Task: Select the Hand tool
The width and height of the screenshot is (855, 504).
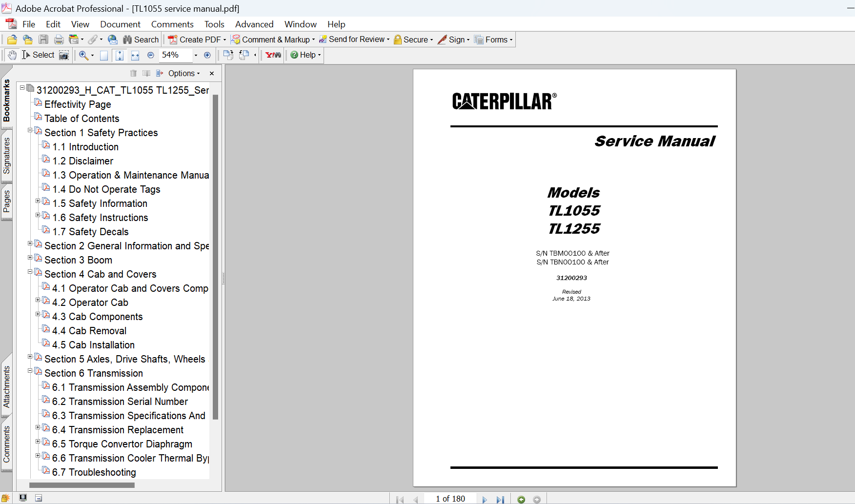Action: point(12,55)
